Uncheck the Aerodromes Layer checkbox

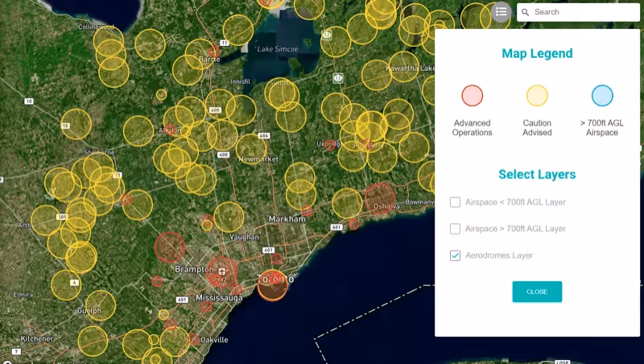(456, 255)
